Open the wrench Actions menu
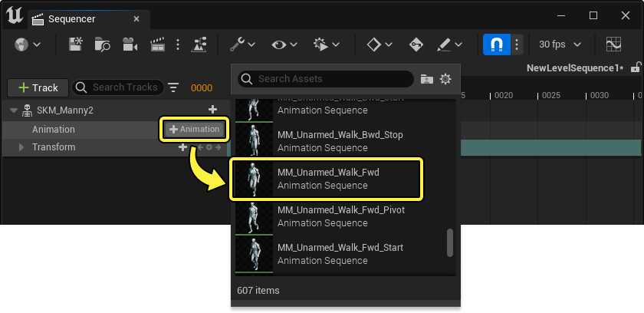Image resolution: width=644 pixels, height=313 pixels. click(x=237, y=44)
